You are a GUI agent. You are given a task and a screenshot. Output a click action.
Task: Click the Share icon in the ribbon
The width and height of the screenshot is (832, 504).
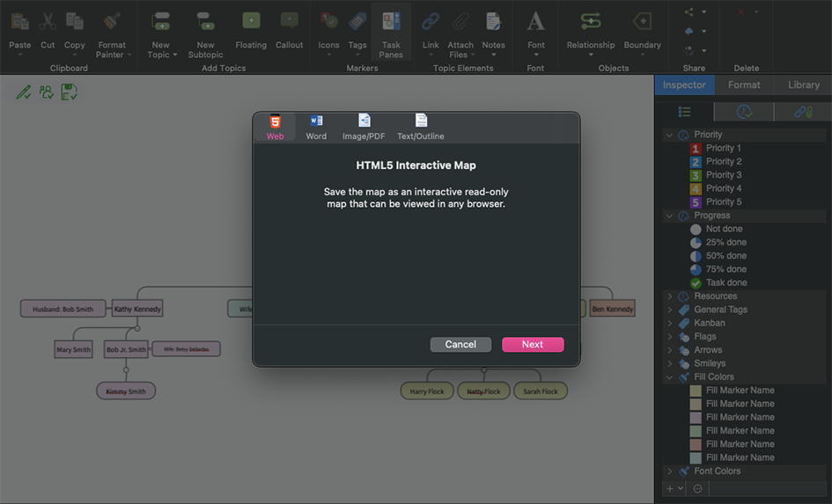click(688, 11)
